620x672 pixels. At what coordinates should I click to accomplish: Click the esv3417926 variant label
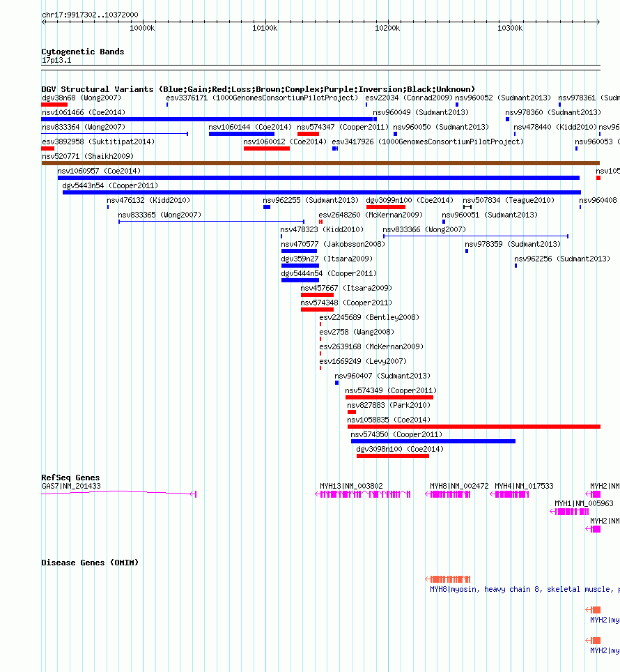[x=428, y=142]
